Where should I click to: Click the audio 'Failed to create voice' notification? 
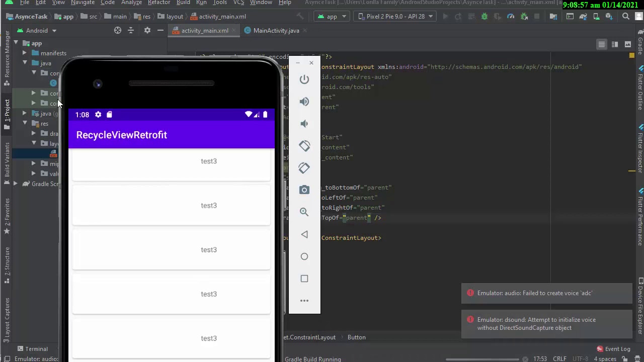tap(546, 293)
